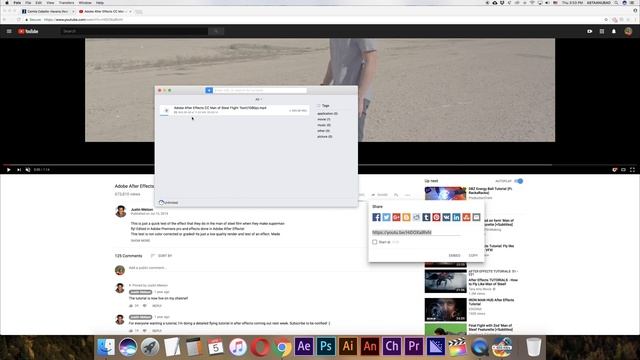Share via email icon
The width and height of the screenshot is (640, 360).
point(476,217)
